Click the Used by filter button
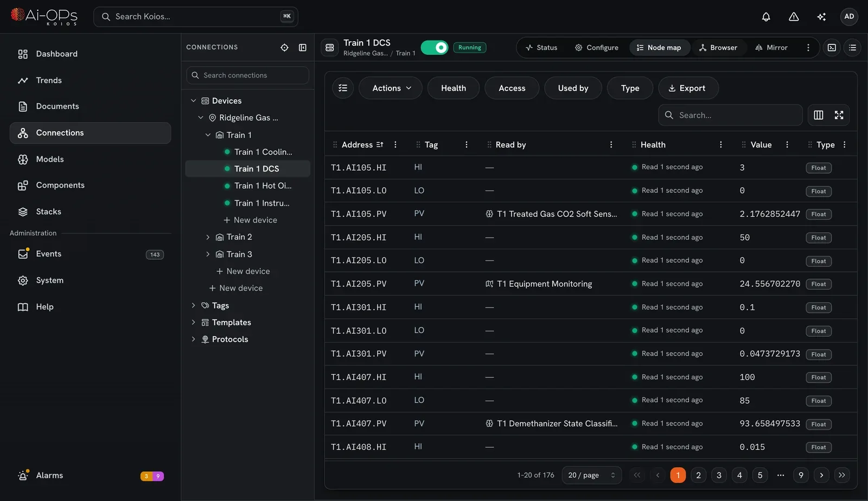Image resolution: width=868 pixels, height=501 pixels. point(573,88)
